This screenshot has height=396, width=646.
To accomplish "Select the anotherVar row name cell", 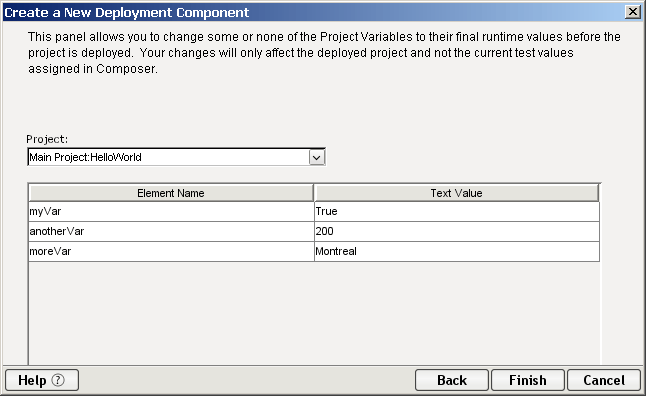I will (171, 231).
